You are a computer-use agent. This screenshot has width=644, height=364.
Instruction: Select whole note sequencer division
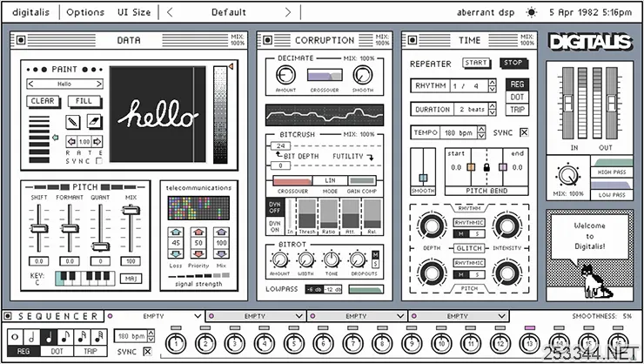15,337
